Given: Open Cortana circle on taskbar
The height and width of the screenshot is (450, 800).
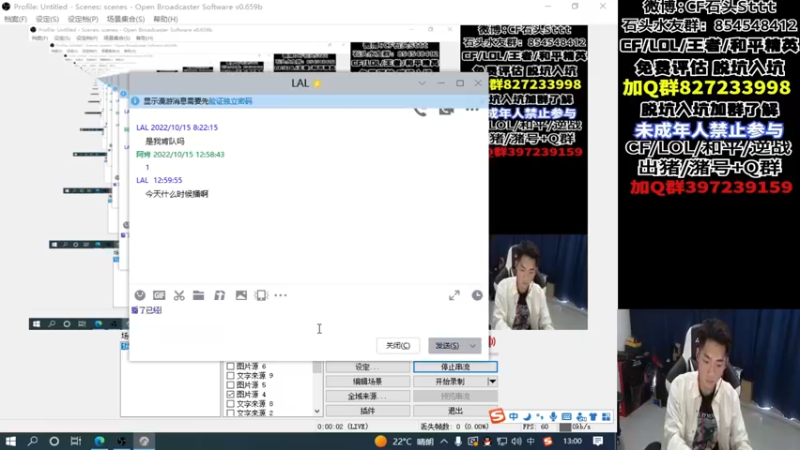Looking at the screenshot, I should pos(54,441).
